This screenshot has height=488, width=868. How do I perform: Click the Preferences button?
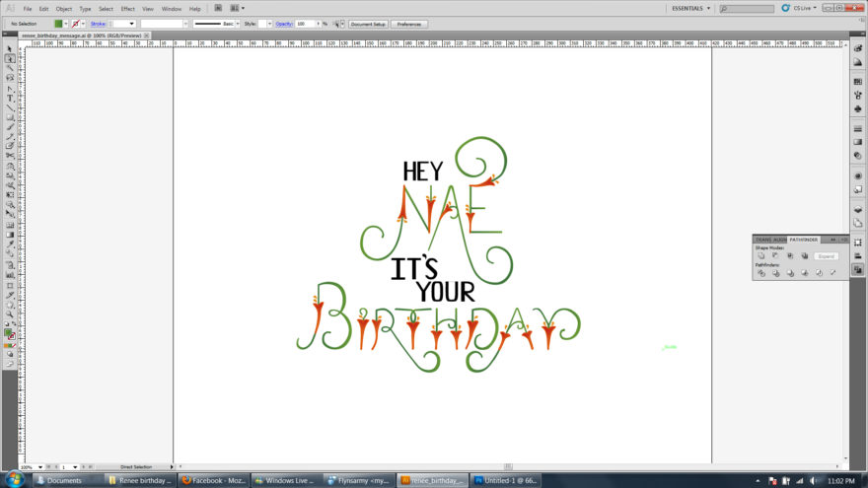tap(409, 25)
